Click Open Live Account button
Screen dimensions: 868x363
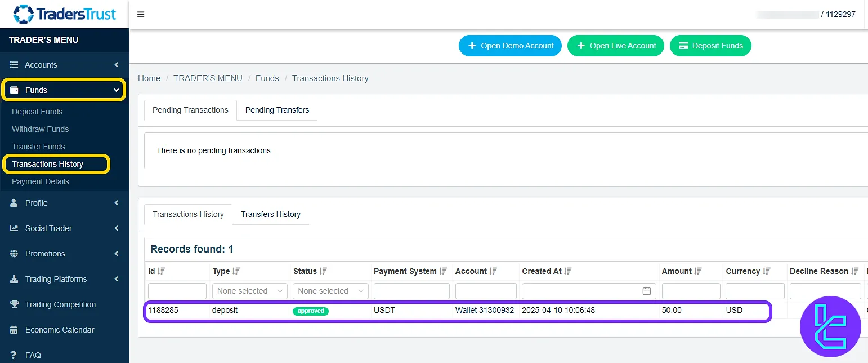click(x=616, y=46)
